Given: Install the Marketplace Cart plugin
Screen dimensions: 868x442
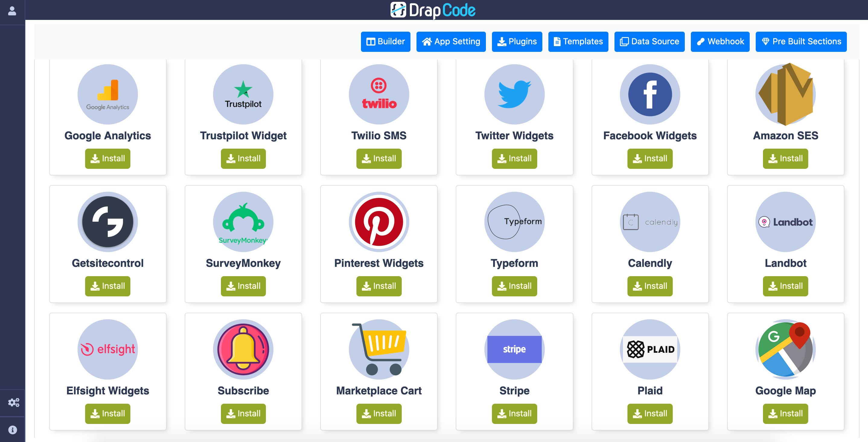Looking at the screenshot, I should (x=379, y=413).
